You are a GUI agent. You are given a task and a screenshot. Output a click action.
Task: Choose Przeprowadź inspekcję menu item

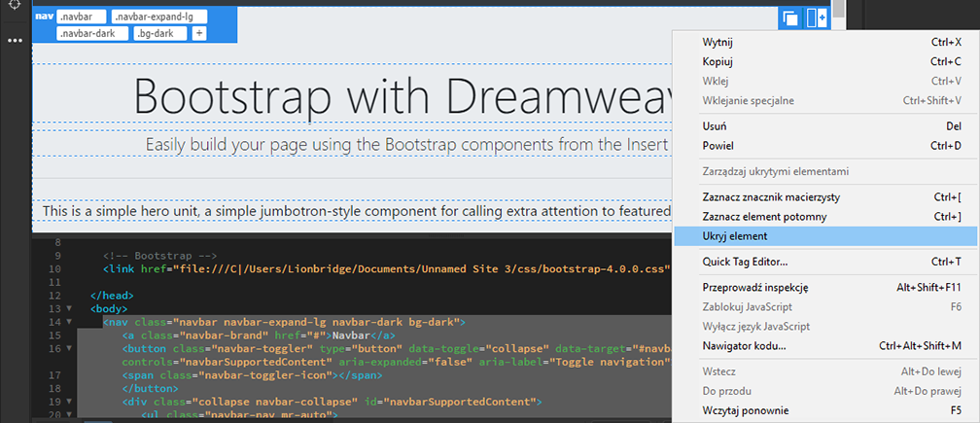click(x=755, y=287)
